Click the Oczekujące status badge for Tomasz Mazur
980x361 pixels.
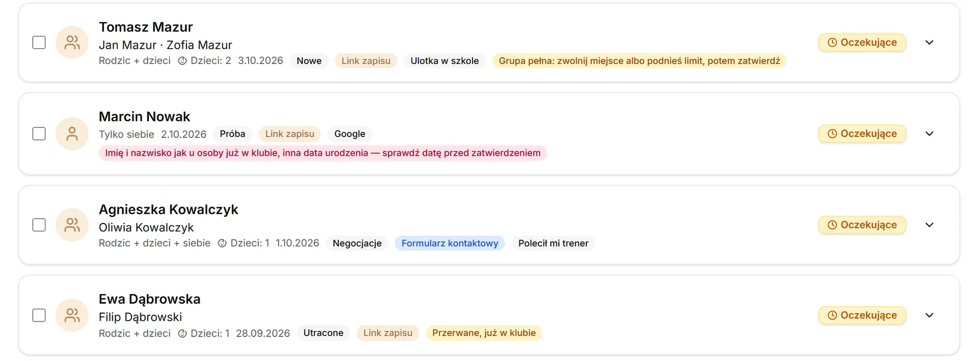pos(862,42)
